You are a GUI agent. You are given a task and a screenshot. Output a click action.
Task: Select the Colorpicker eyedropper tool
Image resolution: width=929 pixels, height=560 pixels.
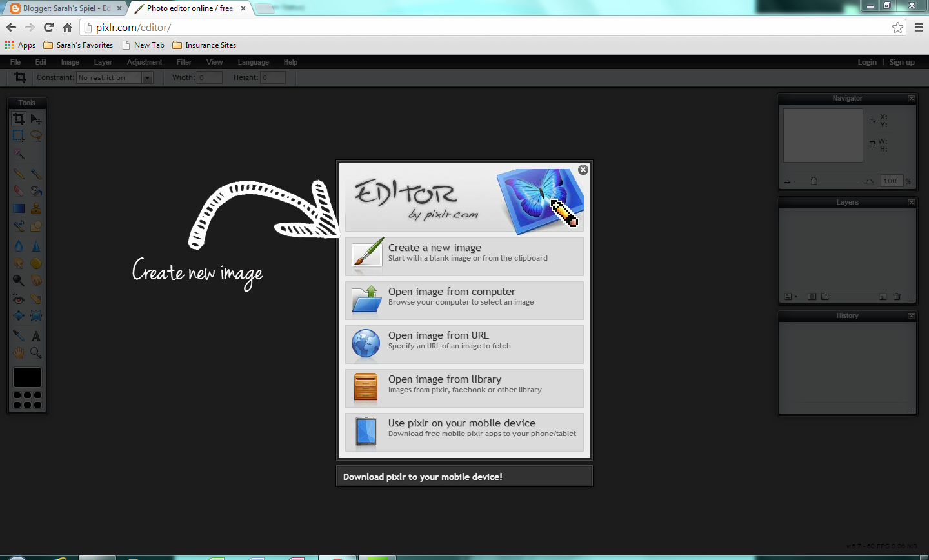point(19,335)
